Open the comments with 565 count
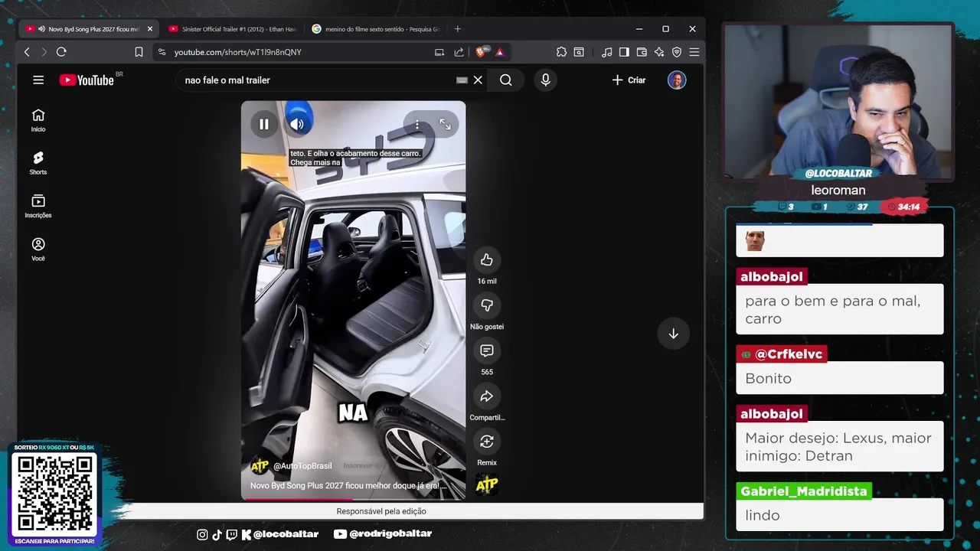The width and height of the screenshot is (980, 551). click(x=487, y=350)
